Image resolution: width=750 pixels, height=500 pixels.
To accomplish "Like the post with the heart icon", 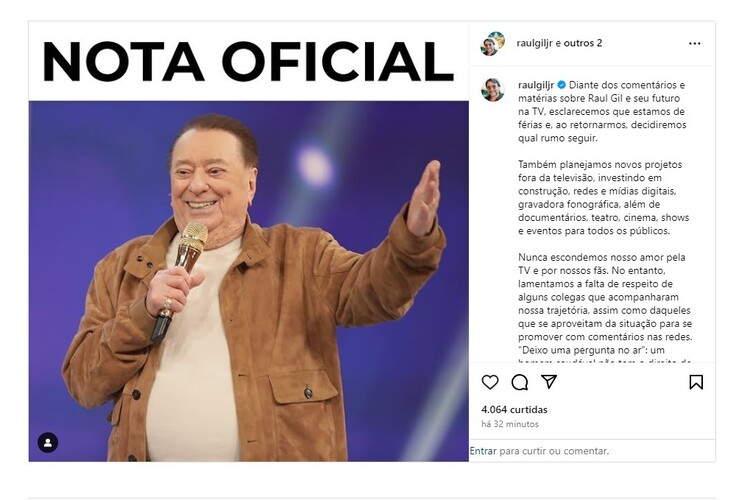I will pos(490,382).
